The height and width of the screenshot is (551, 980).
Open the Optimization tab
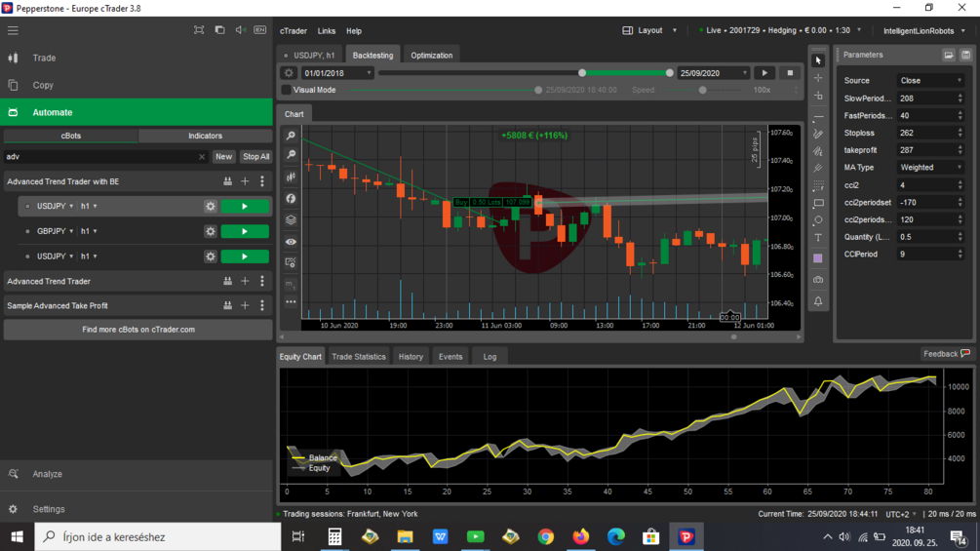(431, 55)
